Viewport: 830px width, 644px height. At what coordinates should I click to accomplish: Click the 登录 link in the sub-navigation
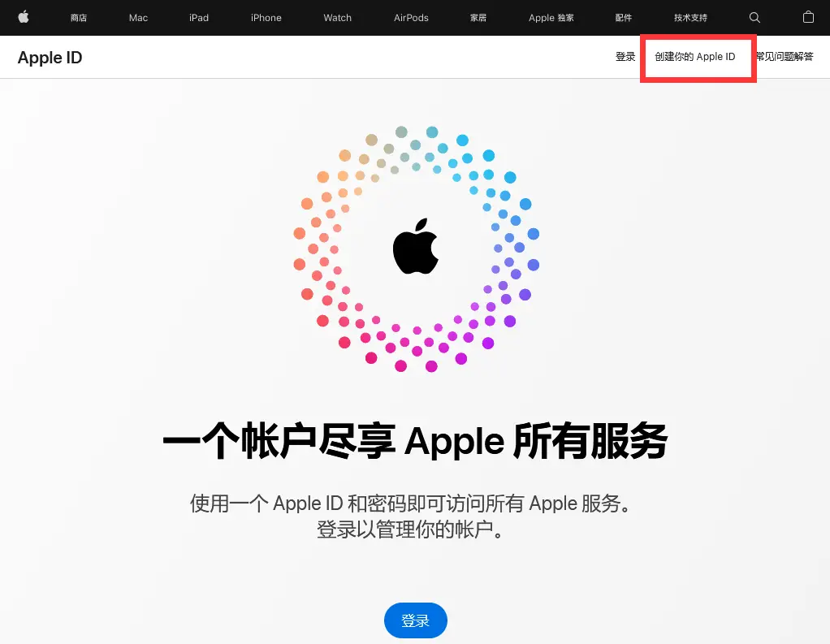625,57
